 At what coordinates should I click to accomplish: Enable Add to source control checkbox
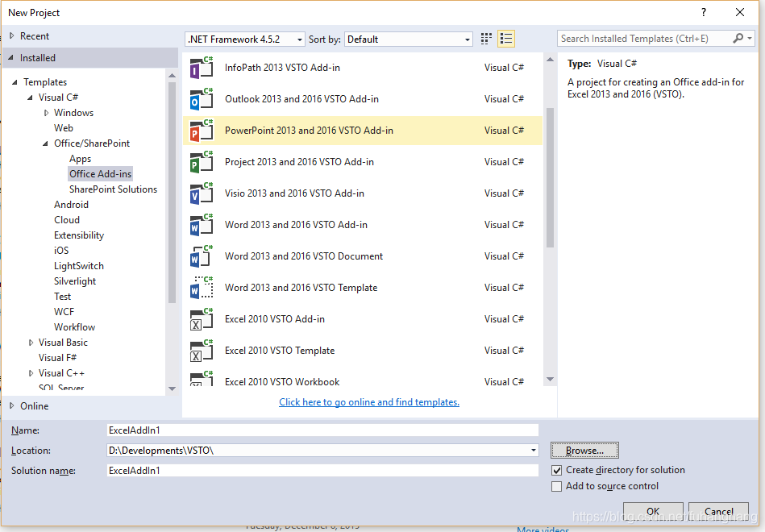556,487
